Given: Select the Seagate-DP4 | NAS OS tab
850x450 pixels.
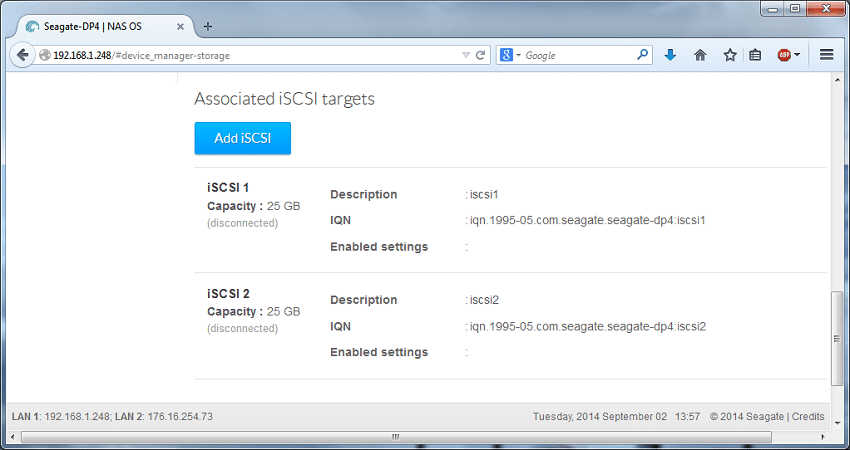Looking at the screenshot, I should click(106, 27).
